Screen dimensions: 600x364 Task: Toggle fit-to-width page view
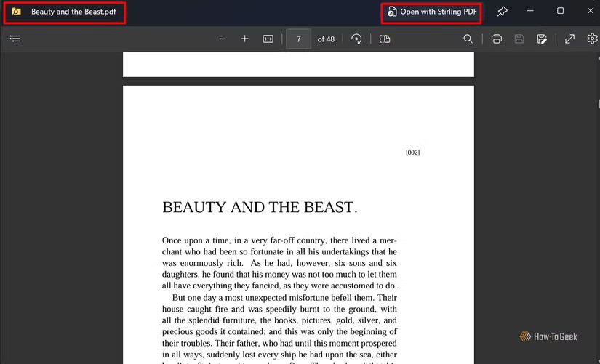(x=268, y=39)
